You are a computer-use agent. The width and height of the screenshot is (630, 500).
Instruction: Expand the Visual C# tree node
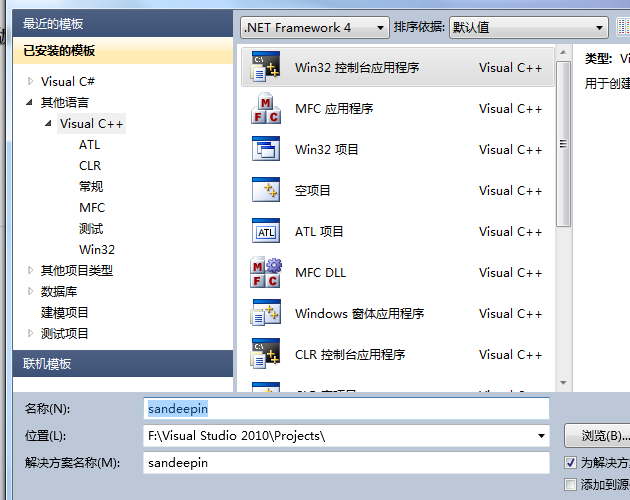[31, 81]
